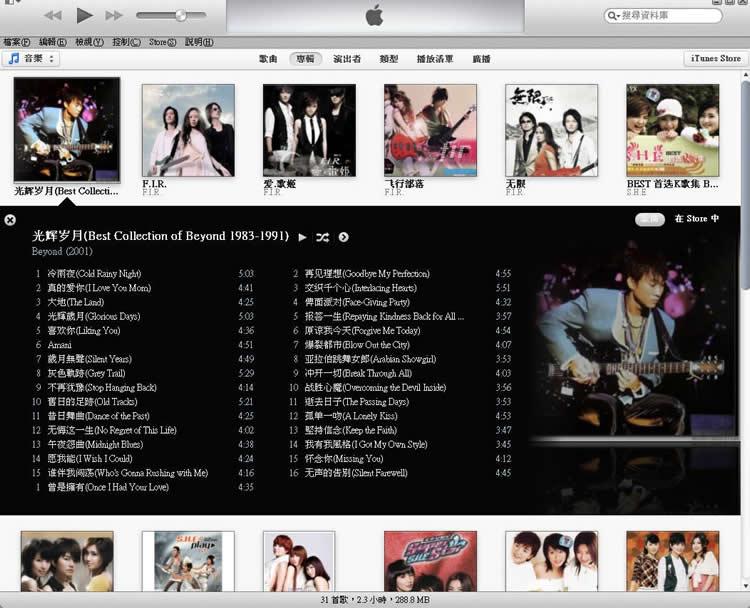Click the status text 31 首歌, 2.3 小時, 288.8 MB
This screenshot has width=750, height=608.
pos(375,600)
